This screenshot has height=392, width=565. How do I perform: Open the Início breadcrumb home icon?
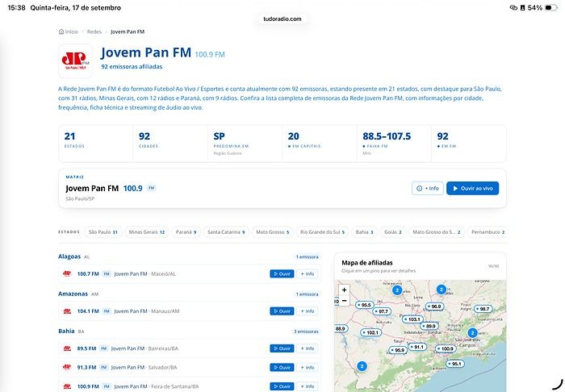tap(61, 31)
